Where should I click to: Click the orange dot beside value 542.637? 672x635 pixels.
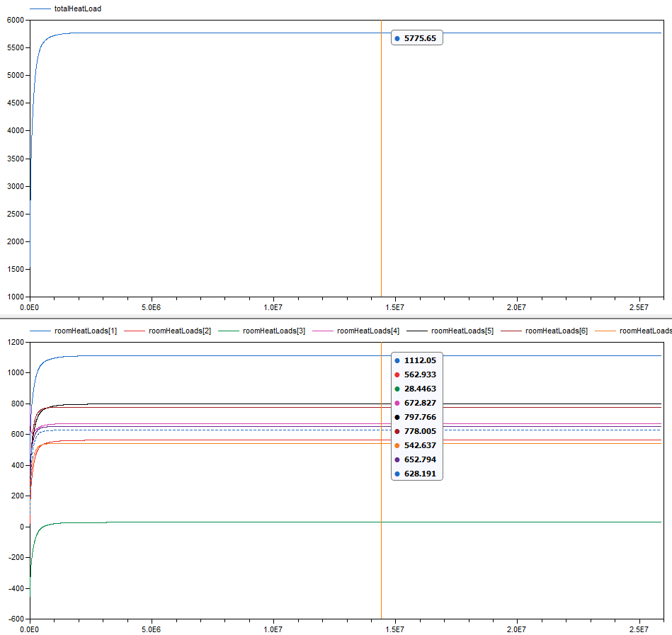pos(397,445)
